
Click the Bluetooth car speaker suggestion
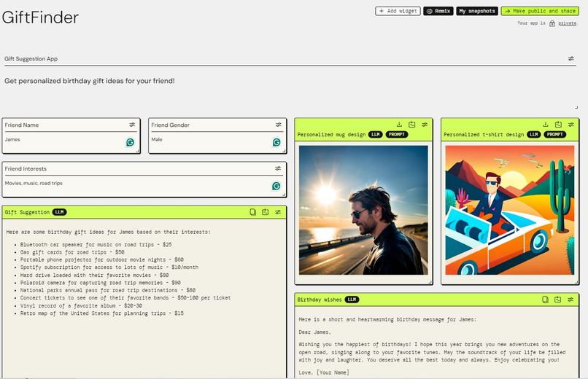pos(96,245)
